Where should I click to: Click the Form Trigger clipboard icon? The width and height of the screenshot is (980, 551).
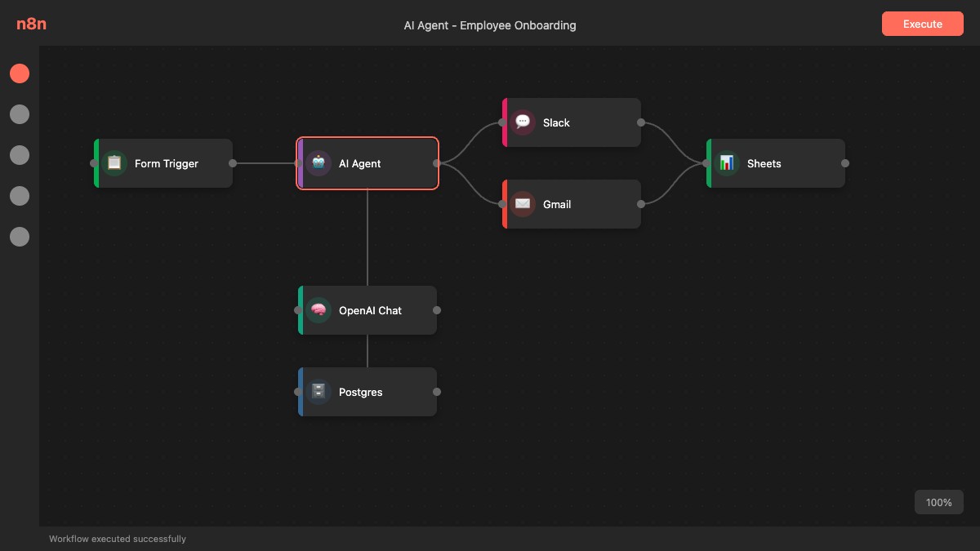click(x=114, y=163)
